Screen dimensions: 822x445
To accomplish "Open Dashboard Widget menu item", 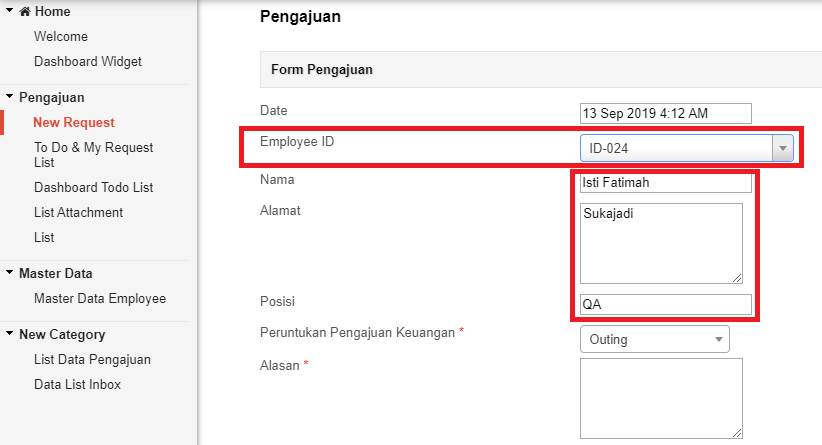I will pos(88,61).
